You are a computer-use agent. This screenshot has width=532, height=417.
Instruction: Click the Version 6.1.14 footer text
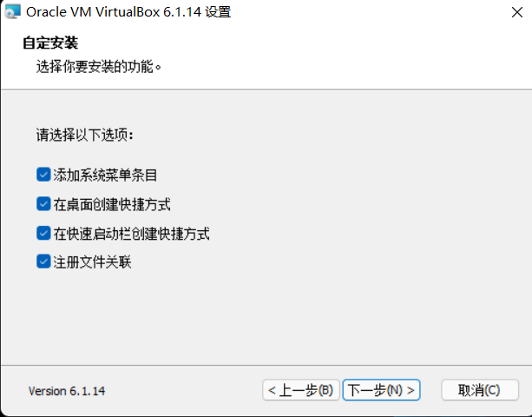67,391
